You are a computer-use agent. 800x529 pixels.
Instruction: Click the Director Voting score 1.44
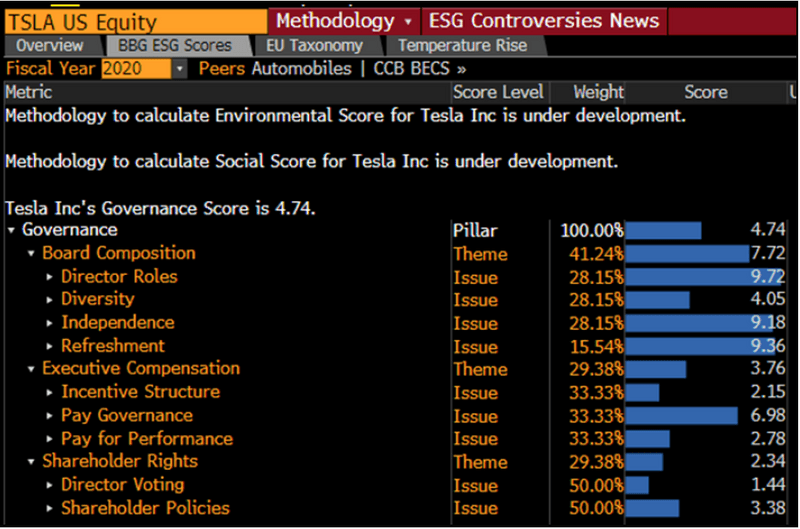[768, 485]
